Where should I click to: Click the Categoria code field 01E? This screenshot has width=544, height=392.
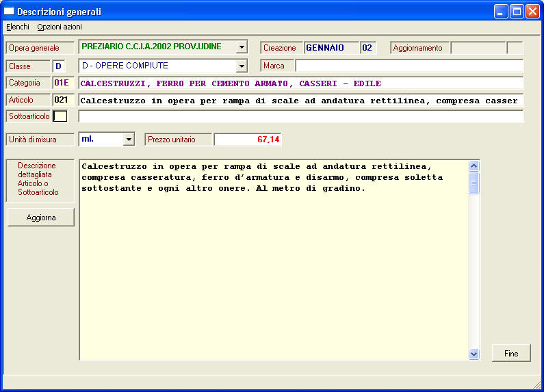click(x=63, y=83)
